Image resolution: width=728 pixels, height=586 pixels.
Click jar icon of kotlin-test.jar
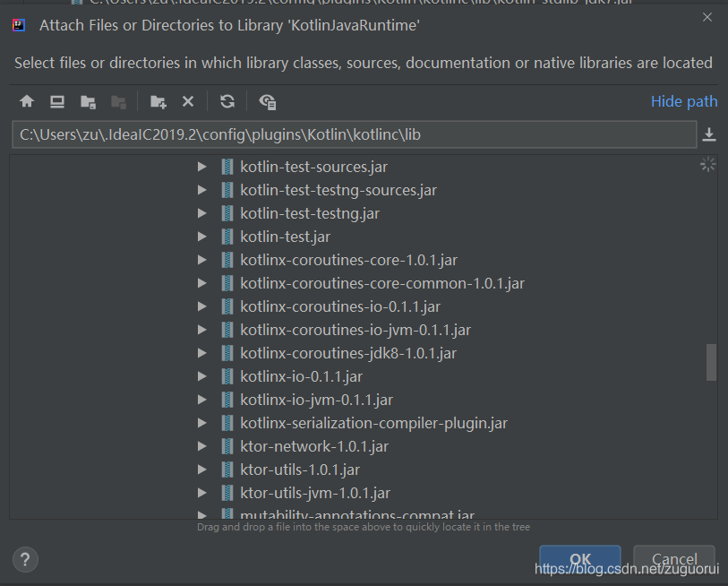coord(227,237)
